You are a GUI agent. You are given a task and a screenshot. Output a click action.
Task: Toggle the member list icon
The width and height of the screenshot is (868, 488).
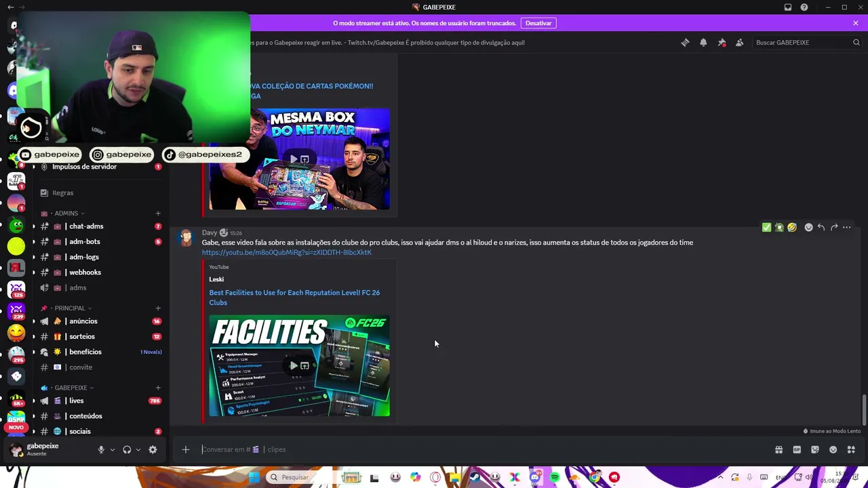(739, 42)
